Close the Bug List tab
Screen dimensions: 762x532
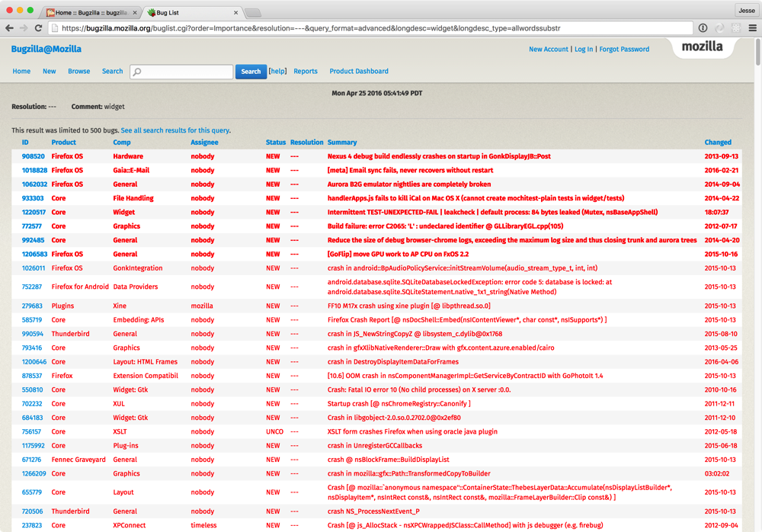(x=235, y=12)
